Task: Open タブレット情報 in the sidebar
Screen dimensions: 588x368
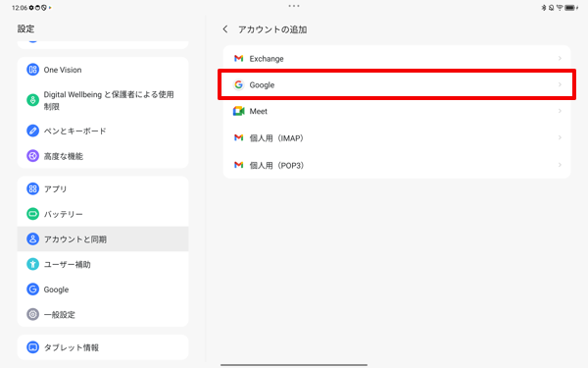Action: click(x=103, y=347)
